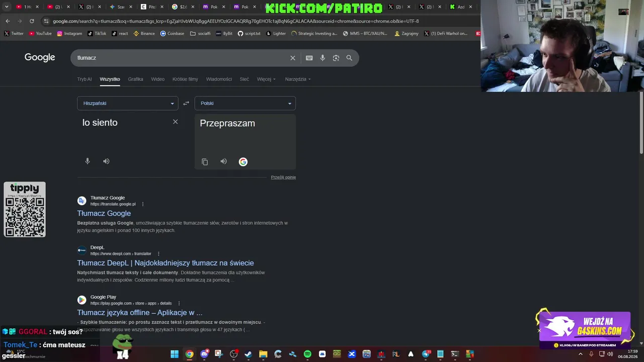The image size is (644, 362).
Task: Open the 'Tłumacz DeepL' result link
Action: 166,263
